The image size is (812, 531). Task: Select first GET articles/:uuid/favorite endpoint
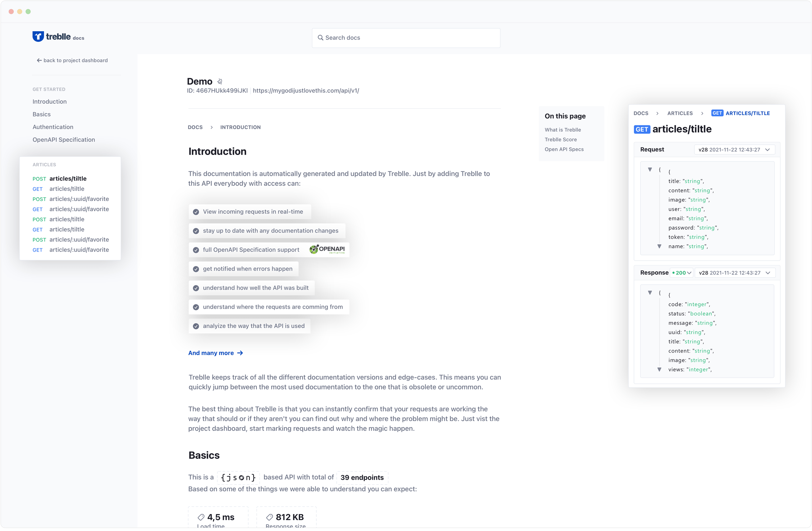pos(71,209)
